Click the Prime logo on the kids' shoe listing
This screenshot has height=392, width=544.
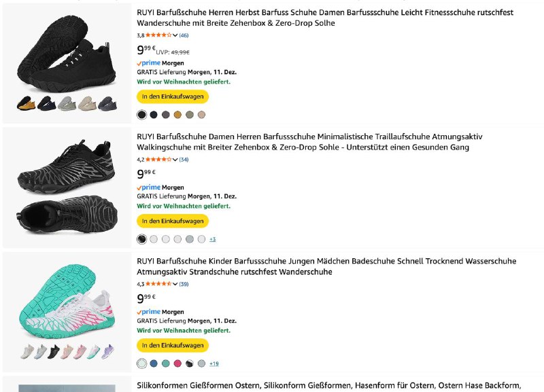pos(148,312)
